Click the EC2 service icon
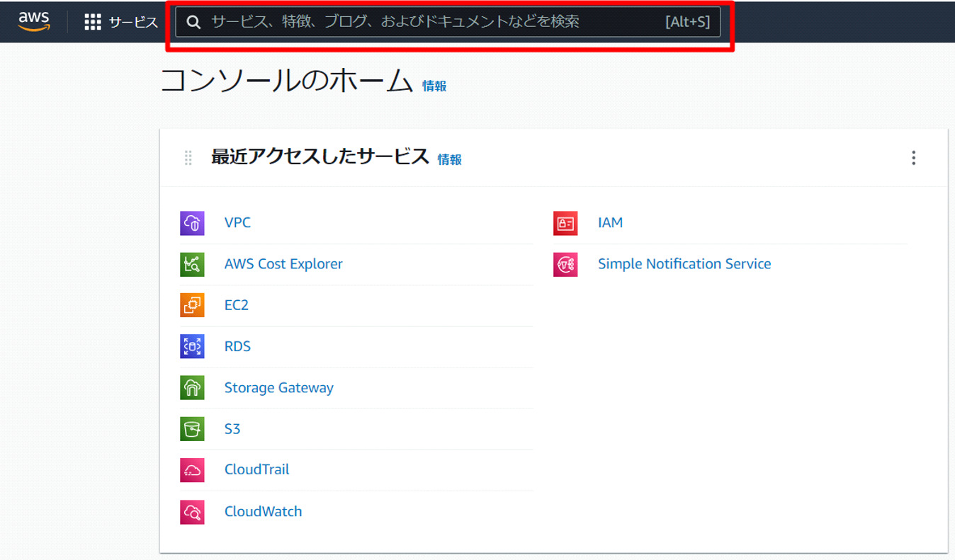 pyautogui.click(x=192, y=305)
